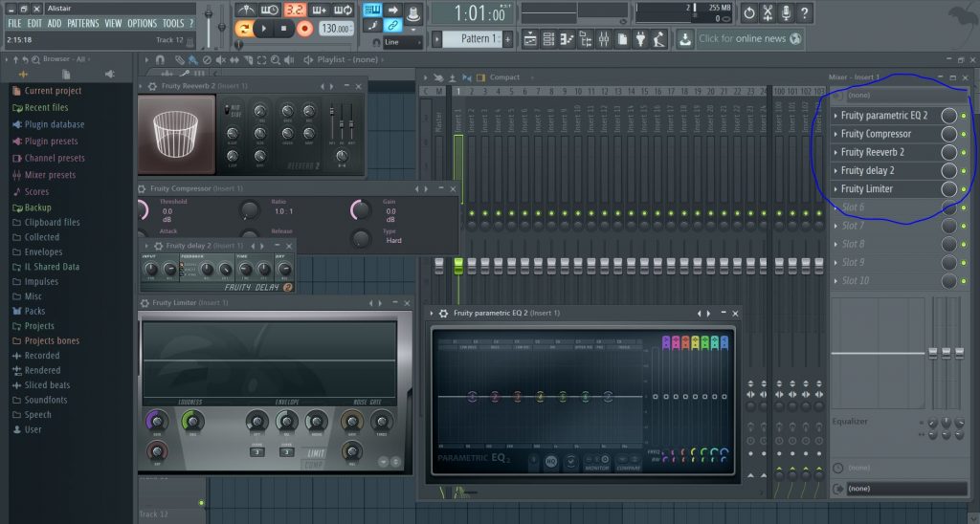This screenshot has height=524, width=980.
Task: Open tempo tapper icon
Action: coord(659,39)
